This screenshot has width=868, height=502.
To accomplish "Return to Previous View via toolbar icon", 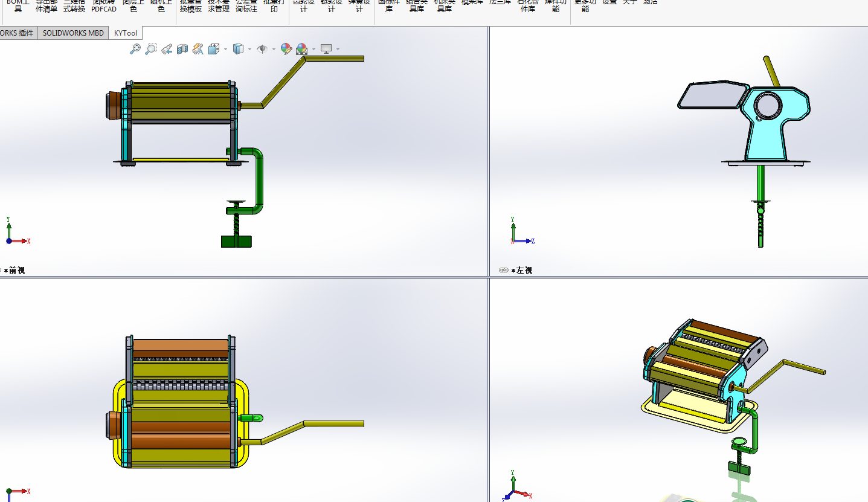I will click(x=167, y=49).
